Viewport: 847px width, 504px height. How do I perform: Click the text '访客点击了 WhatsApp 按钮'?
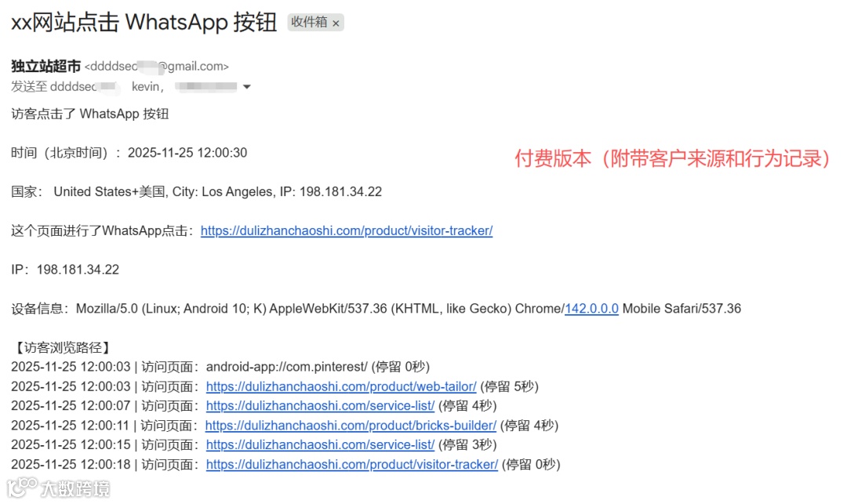89,114
